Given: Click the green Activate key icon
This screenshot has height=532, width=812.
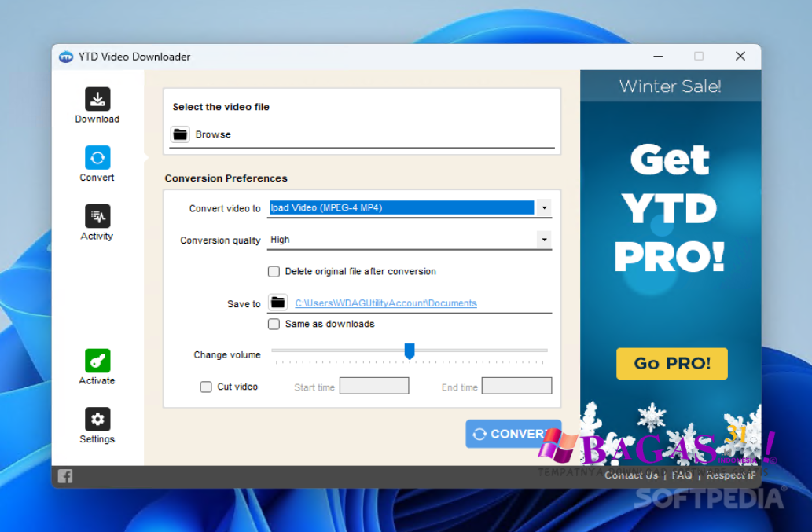Looking at the screenshot, I should click(97, 361).
